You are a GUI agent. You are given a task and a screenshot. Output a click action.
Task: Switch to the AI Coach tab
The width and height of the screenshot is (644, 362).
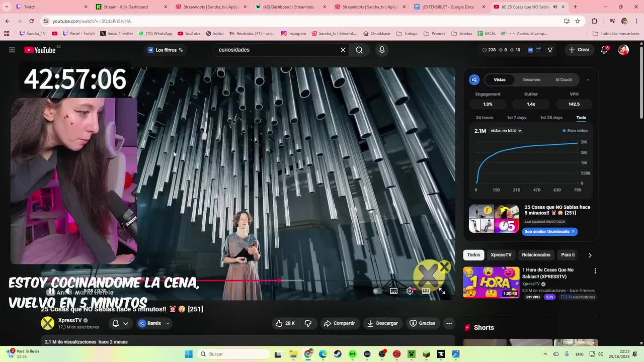563,80
